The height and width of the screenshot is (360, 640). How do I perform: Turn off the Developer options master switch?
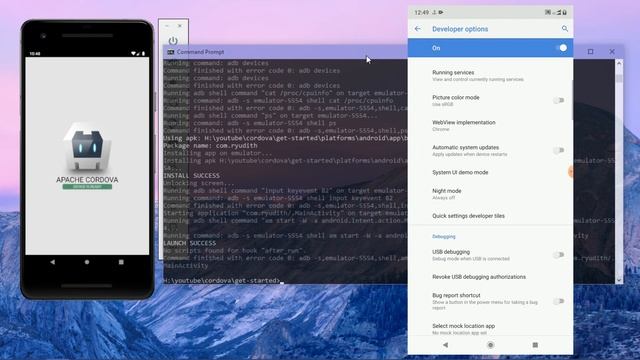coord(561,48)
